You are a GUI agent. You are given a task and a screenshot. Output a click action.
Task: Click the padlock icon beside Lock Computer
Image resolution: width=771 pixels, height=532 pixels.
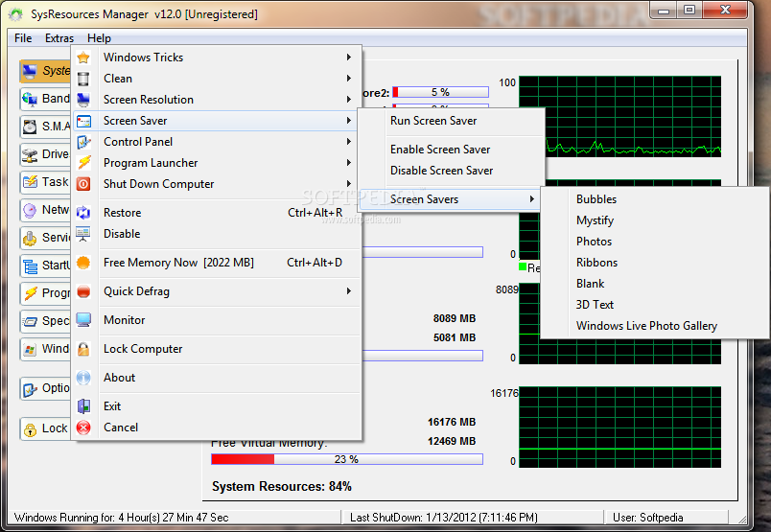click(x=83, y=349)
